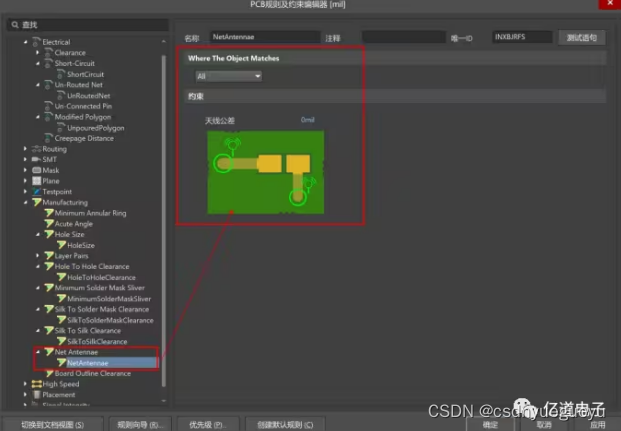Click the Modified Polygon rule icon

[x=49, y=116]
